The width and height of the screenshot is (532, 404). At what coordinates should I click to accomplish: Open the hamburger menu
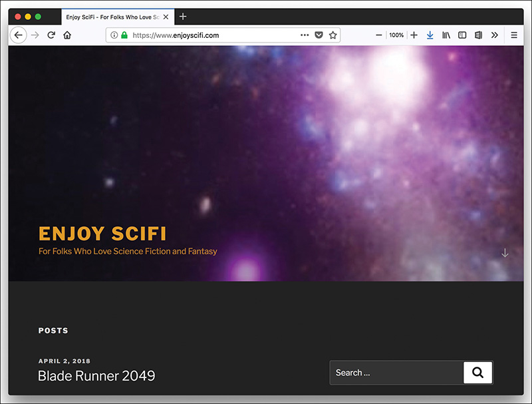(514, 35)
